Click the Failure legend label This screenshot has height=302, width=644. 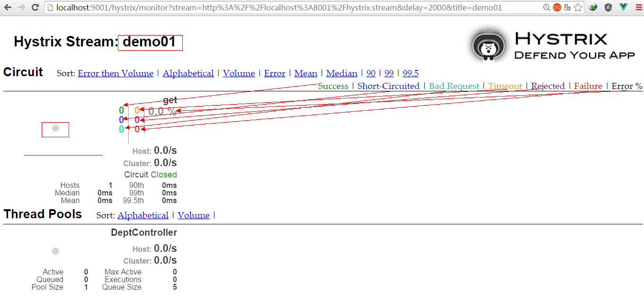pyautogui.click(x=588, y=86)
